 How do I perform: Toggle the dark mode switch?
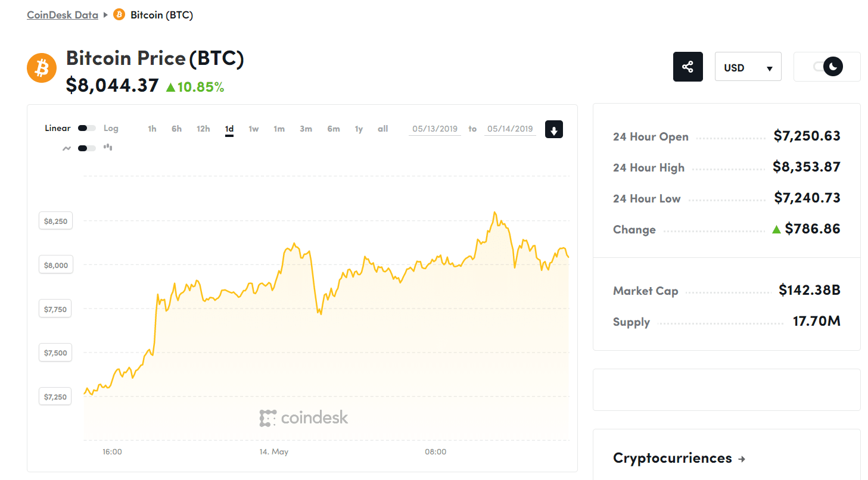(827, 67)
